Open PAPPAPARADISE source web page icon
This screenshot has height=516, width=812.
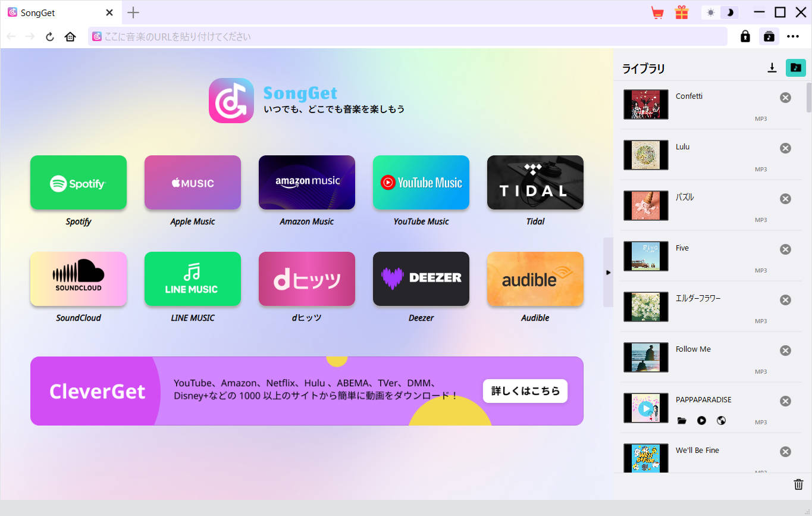(722, 421)
